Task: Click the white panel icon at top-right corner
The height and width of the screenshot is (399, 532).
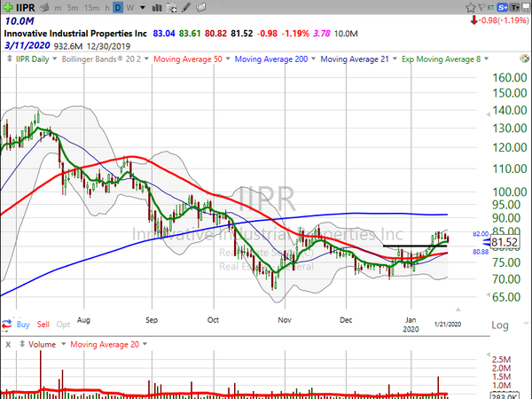Action: click(526, 6)
